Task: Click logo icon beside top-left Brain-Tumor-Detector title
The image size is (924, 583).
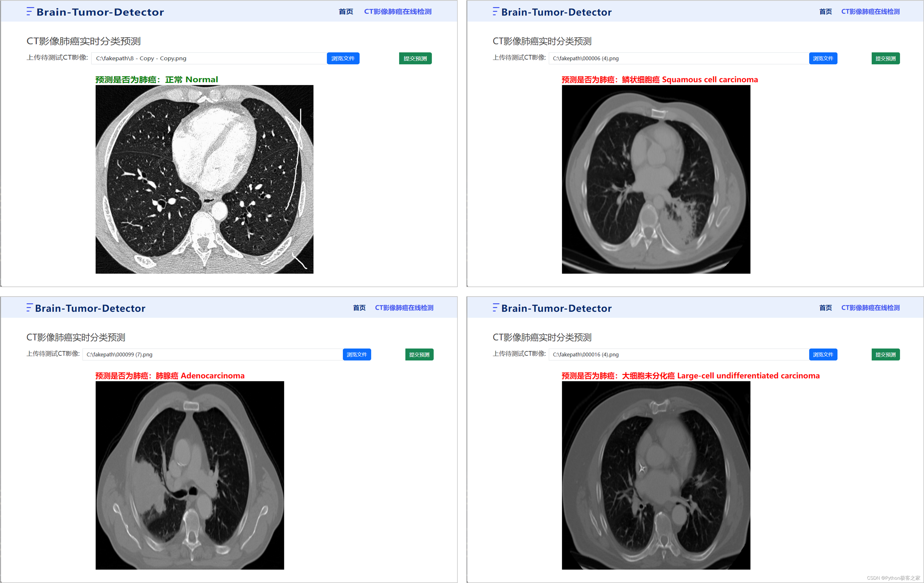Action: (x=29, y=11)
